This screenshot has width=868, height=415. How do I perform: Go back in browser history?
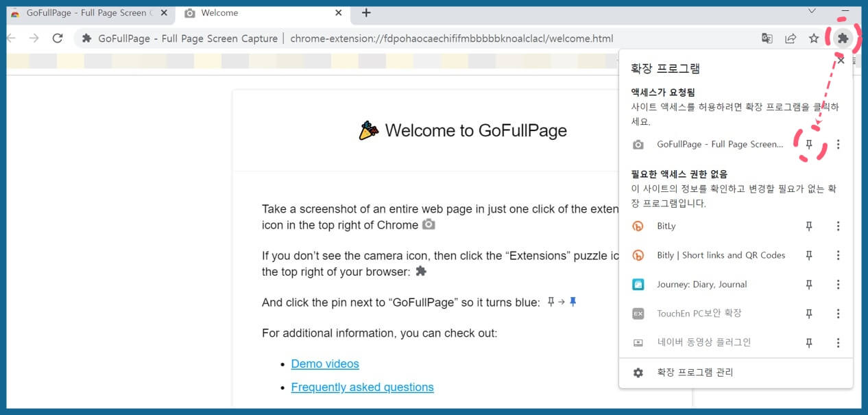click(x=10, y=38)
